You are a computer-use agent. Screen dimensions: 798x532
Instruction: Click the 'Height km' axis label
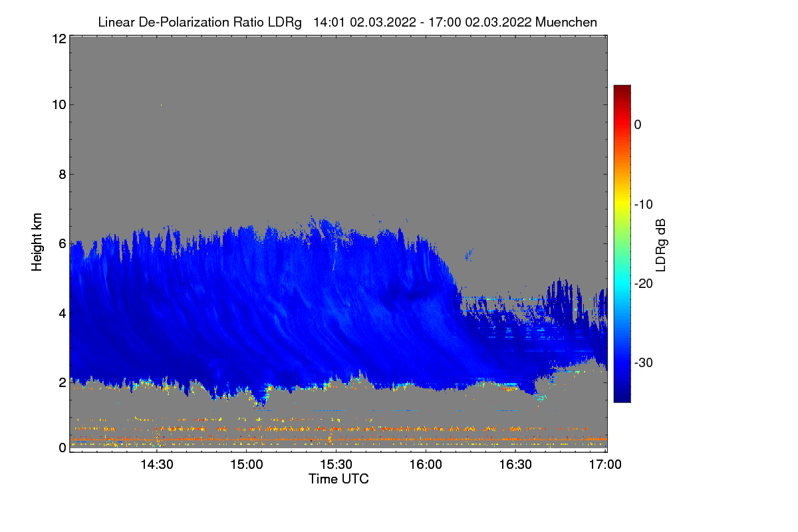(x=37, y=242)
